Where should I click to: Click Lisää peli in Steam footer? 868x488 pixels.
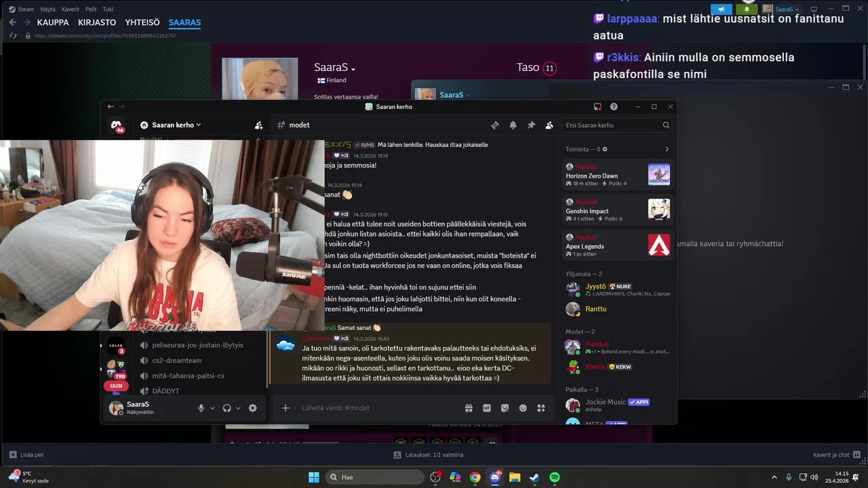[x=27, y=455]
